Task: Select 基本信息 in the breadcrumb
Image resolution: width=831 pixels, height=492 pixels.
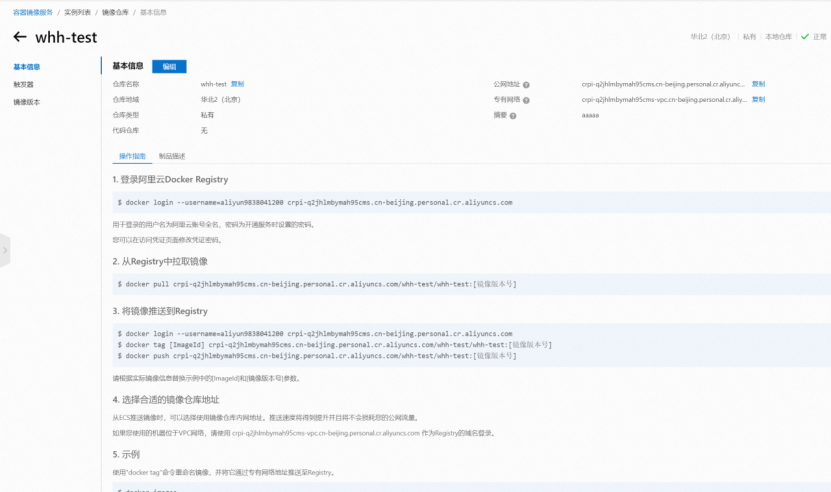Action: click(153, 12)
